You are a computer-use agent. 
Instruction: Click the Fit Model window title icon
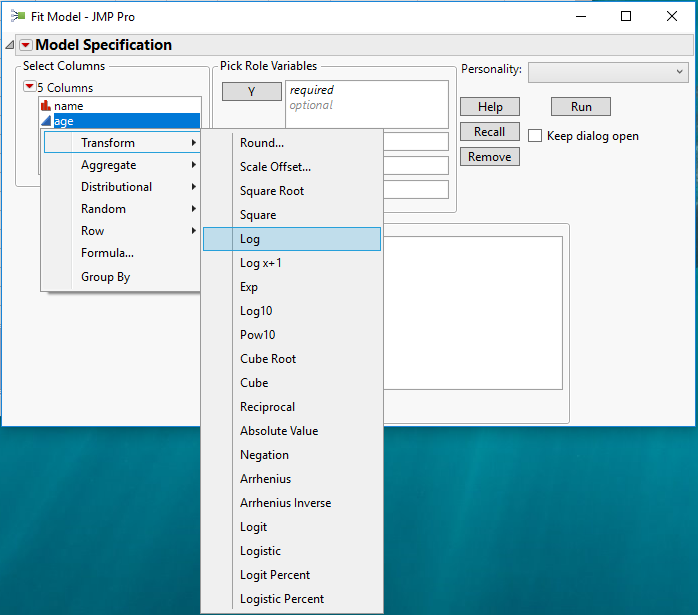[x=18, y=16]
